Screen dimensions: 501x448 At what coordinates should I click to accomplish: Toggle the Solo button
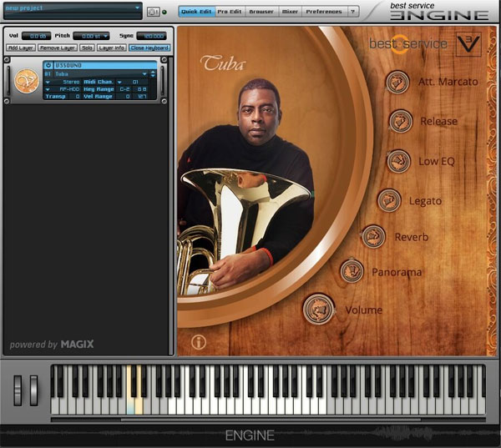point(87,48)
